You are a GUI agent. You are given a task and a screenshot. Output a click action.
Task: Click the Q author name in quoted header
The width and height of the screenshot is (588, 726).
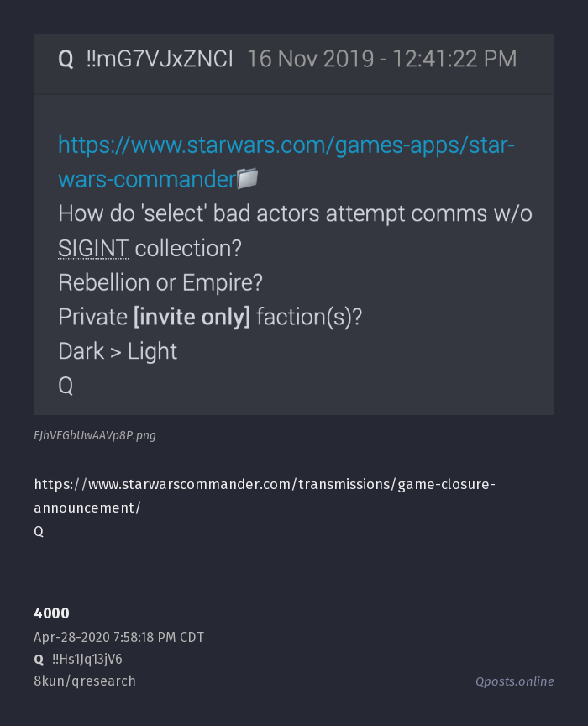66,60
